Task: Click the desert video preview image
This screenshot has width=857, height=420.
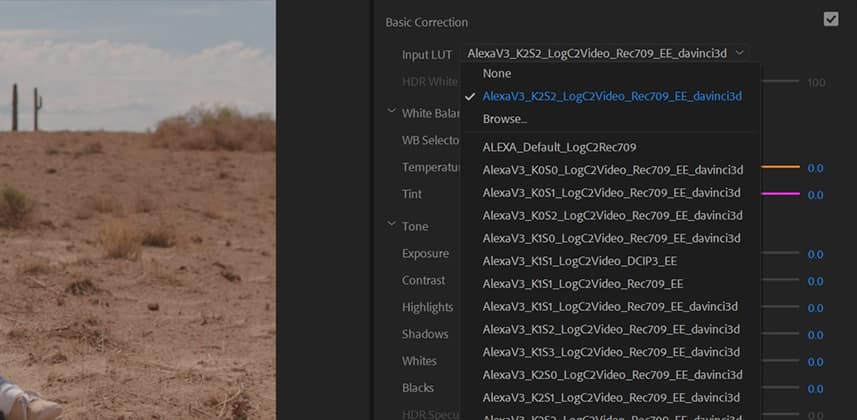Action: (138, 210)
